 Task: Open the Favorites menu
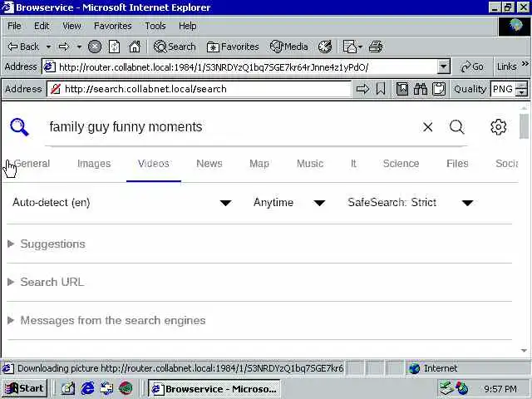tap(113, 26)
